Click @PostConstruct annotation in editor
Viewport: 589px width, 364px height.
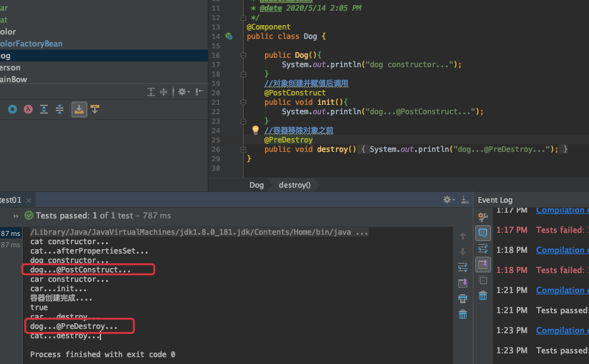[295, 93]
